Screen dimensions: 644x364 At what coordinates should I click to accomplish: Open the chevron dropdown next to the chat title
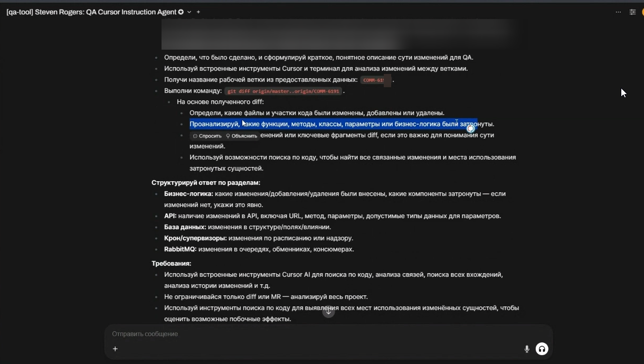188,11
